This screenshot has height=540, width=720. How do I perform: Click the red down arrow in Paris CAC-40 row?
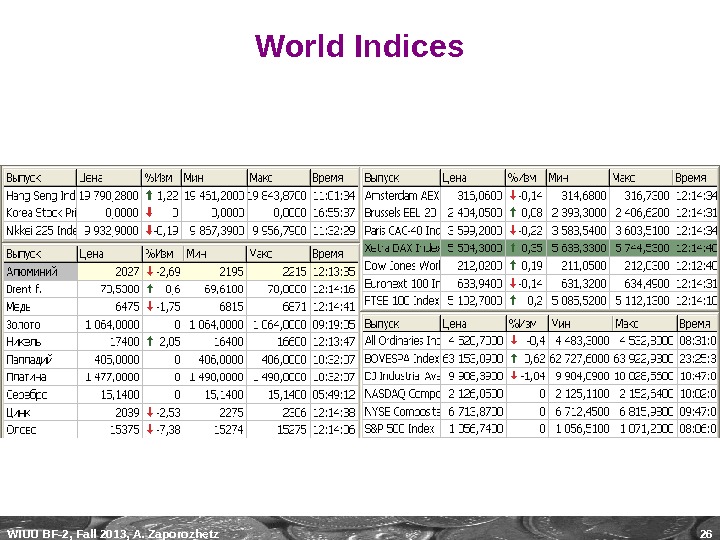tap(513, 230)
